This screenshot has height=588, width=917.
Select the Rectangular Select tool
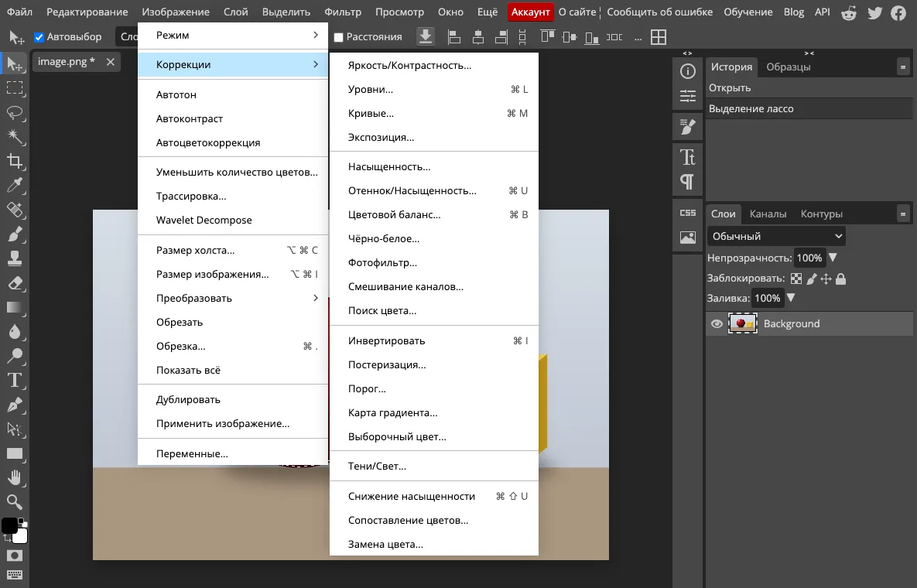tap(15, 88)
